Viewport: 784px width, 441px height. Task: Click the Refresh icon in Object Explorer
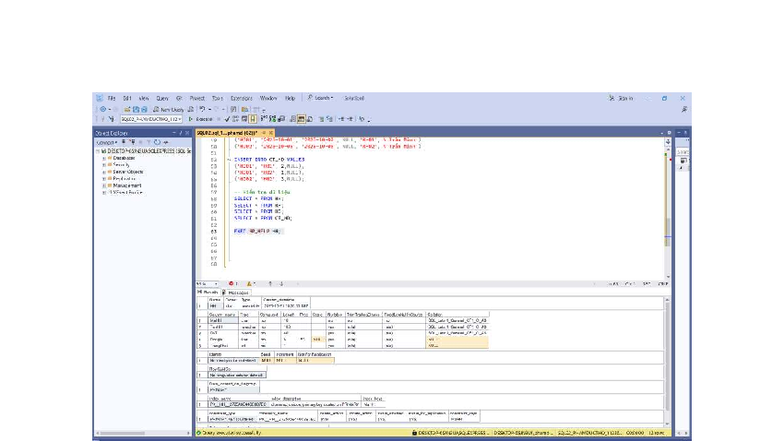158,142
